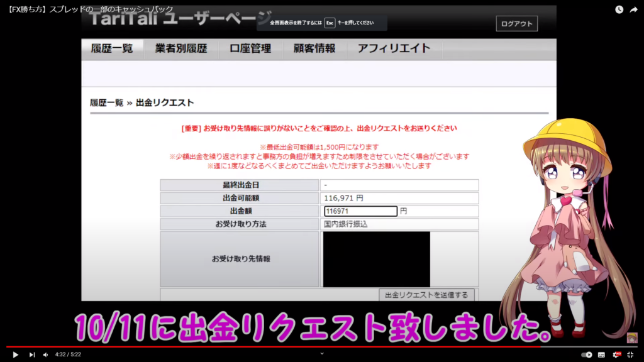Click 履歴一覧 breadcrumb link

point(106,102)
